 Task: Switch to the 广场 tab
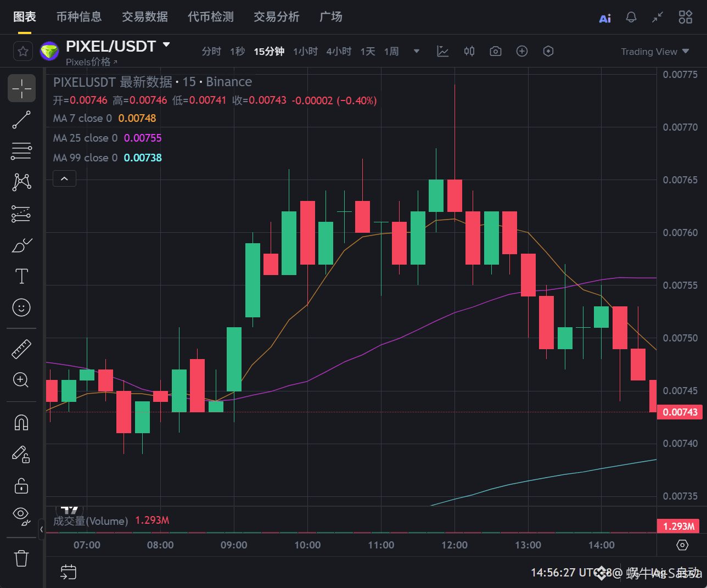(331, 17)
